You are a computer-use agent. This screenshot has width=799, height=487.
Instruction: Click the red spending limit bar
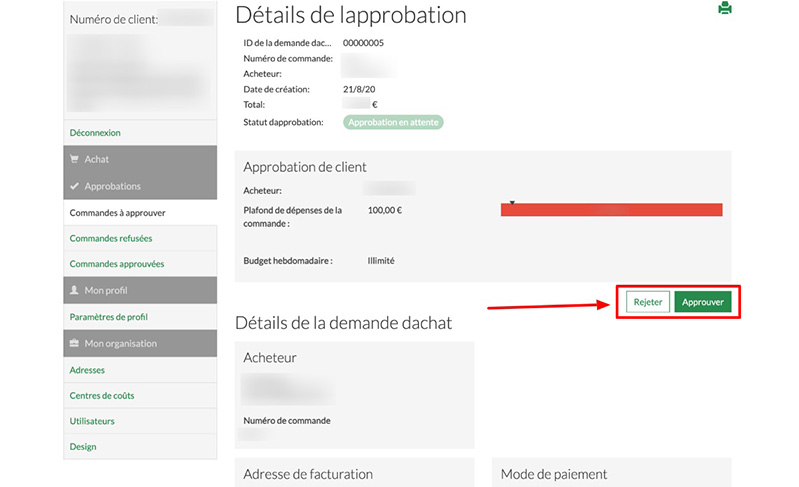point(611,210)
